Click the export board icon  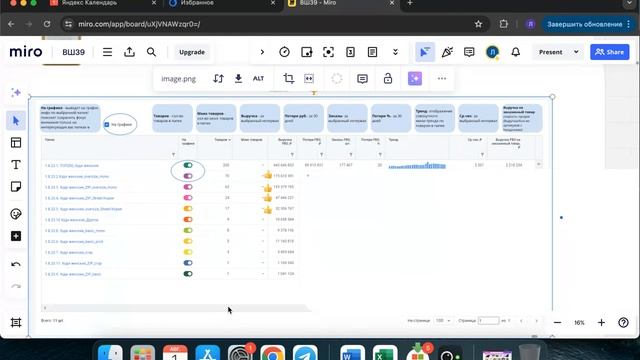129,52
